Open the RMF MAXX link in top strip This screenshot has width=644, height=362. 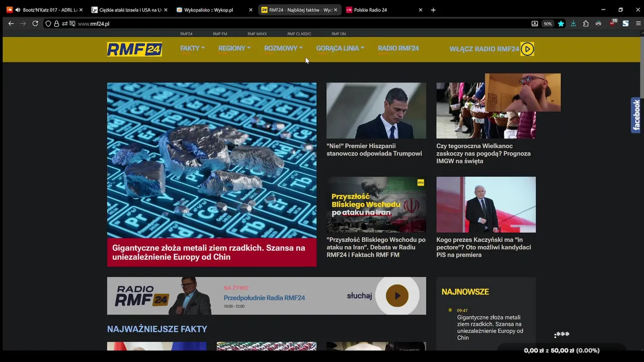257,34
